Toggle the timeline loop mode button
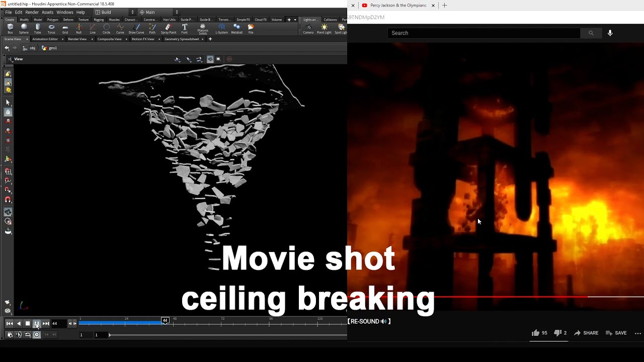The image size is (644, 362). (28, 335)
